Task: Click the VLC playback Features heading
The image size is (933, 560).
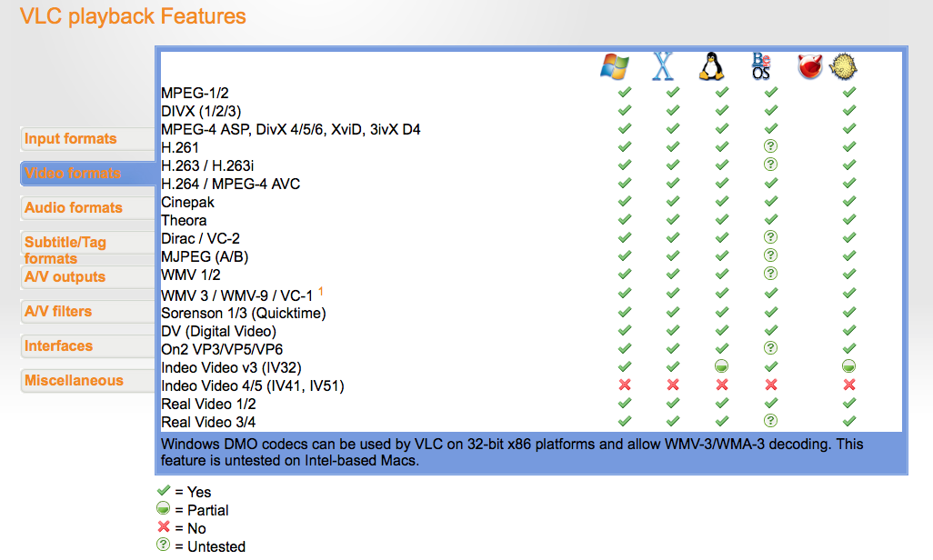Action: (x=133, y=16)
